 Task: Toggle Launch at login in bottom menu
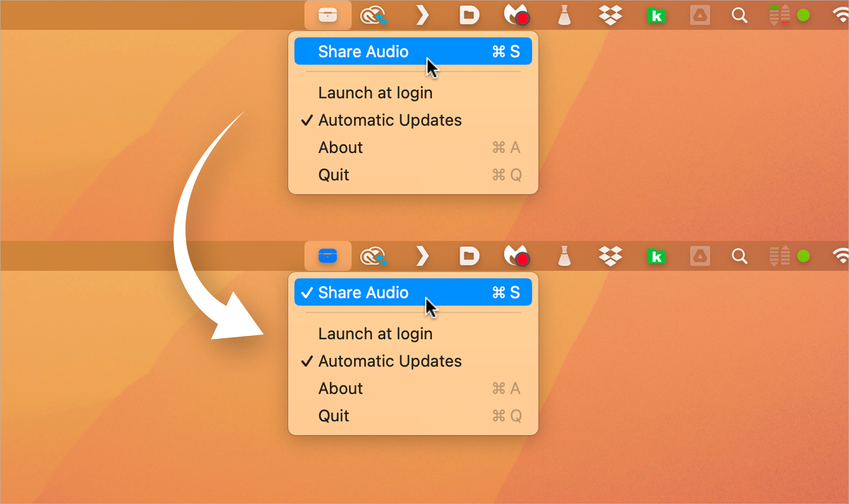[x=375, y=334]
